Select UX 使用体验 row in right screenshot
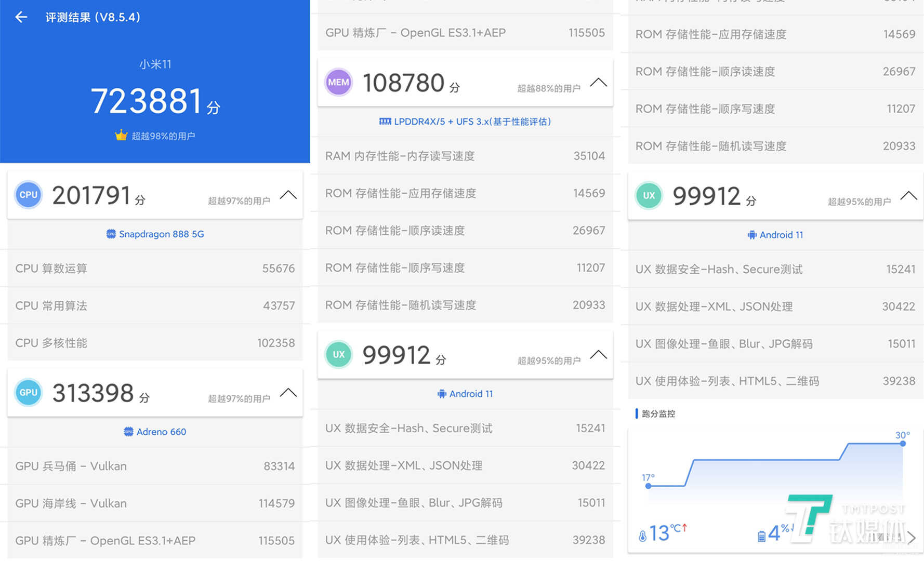This screenshot has height=561, width=924. click(x=775, y=381)
